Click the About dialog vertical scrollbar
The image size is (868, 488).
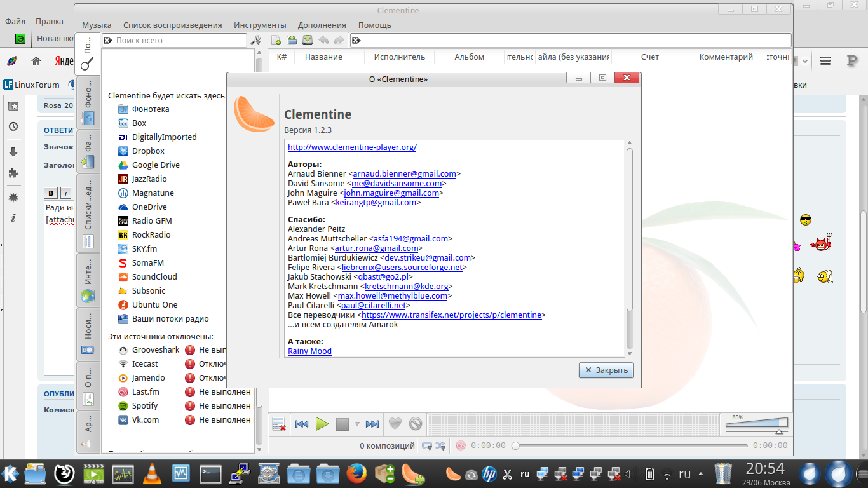630,229
